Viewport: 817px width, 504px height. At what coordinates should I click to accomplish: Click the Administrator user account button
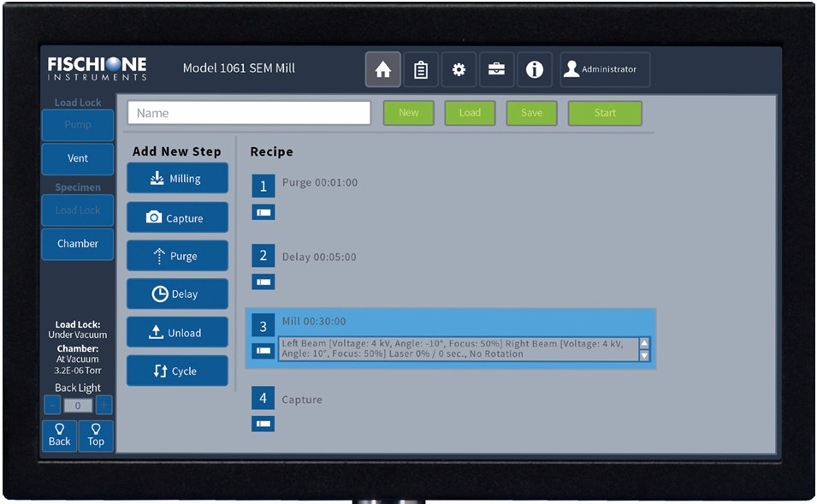pyautogui.click(x=605, y=70)
